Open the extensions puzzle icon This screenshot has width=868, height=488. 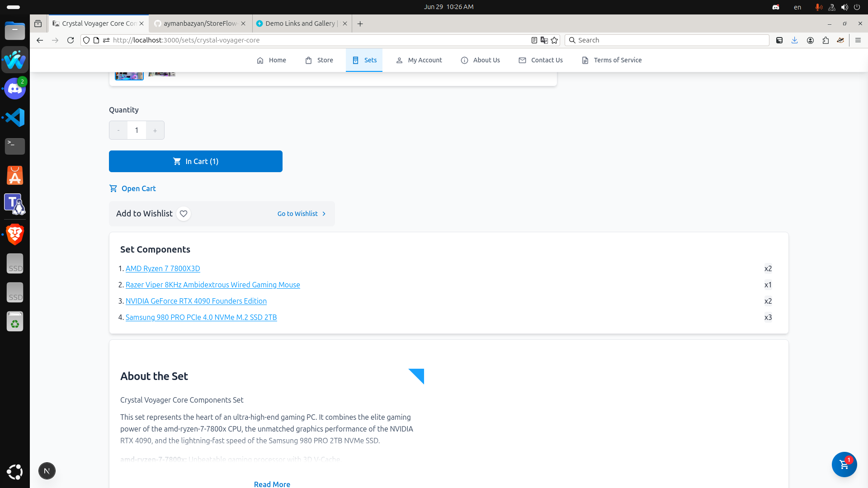point(826,40)
